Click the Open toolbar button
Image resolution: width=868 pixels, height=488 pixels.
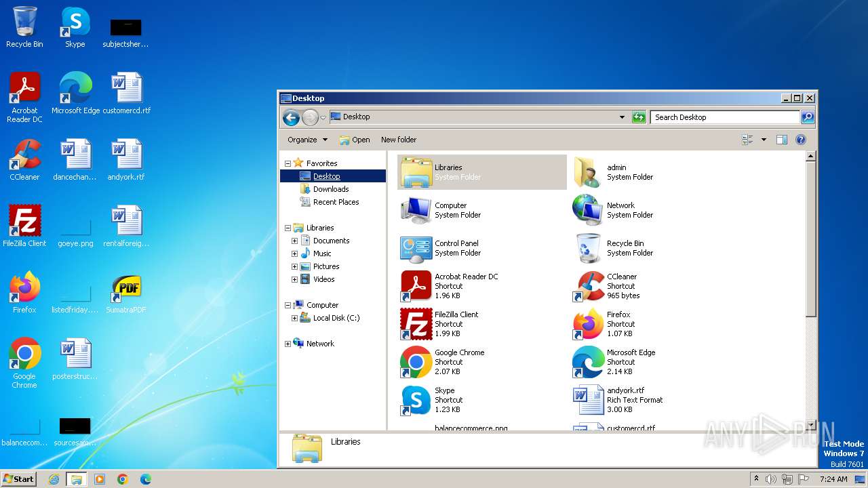tap(355, 140)
